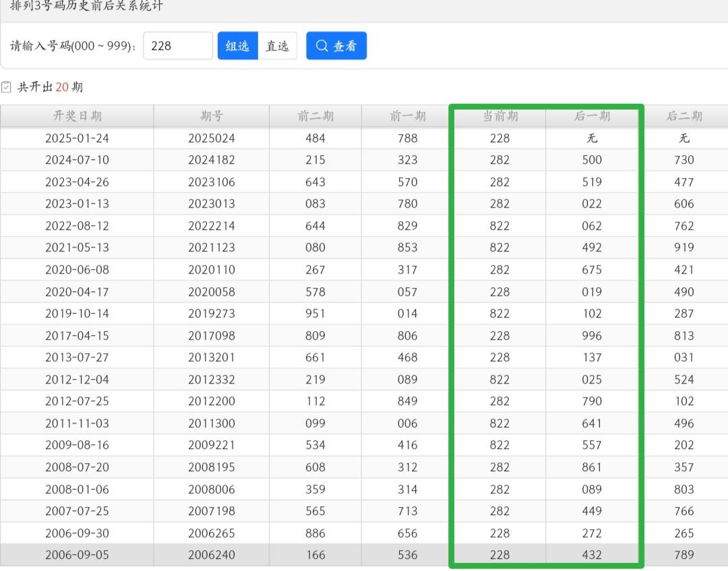Screen dimensions: 728x571
Task: Click the number input field containing 228
Action: pos(178,46)
